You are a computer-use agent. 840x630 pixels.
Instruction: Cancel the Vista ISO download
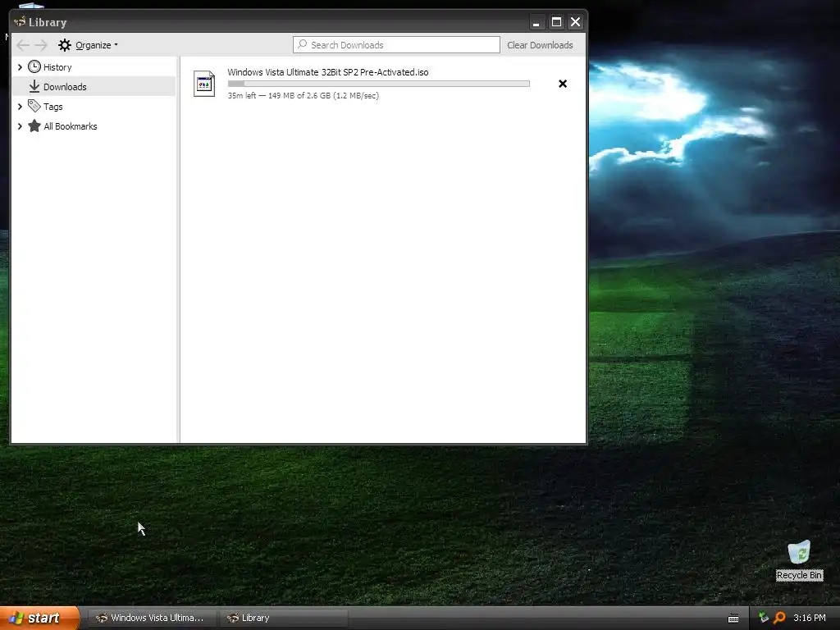[x=563, y=84]
